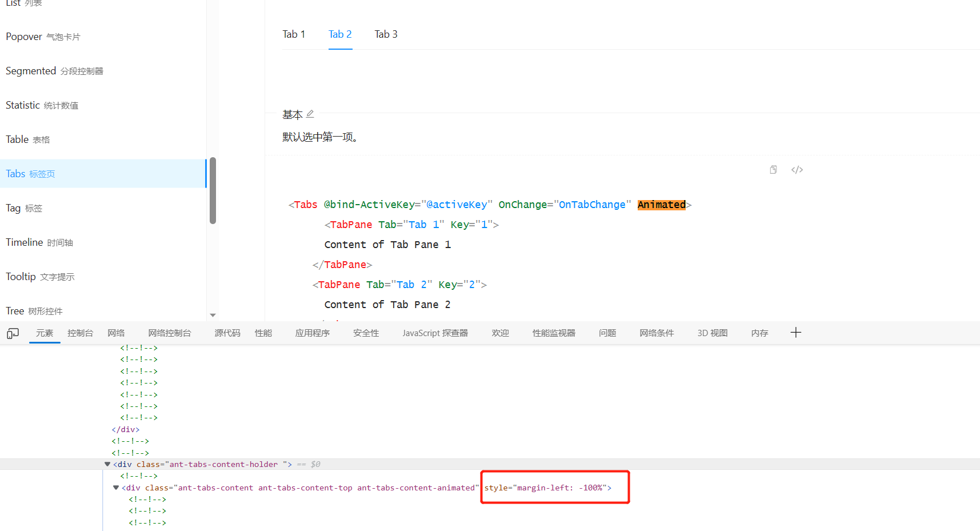Open the 控制台 panel in DevTools
This screenshot has height=531, width=980.
pos(80,333)
